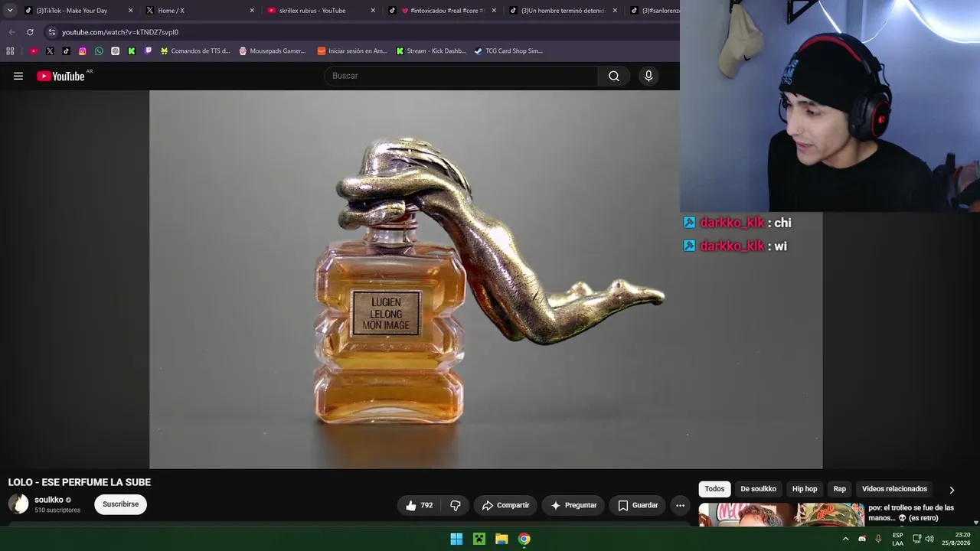Share video with Compartir button
Image resolution: width=980 pixels, height=551 pixels.
(505, 505)
